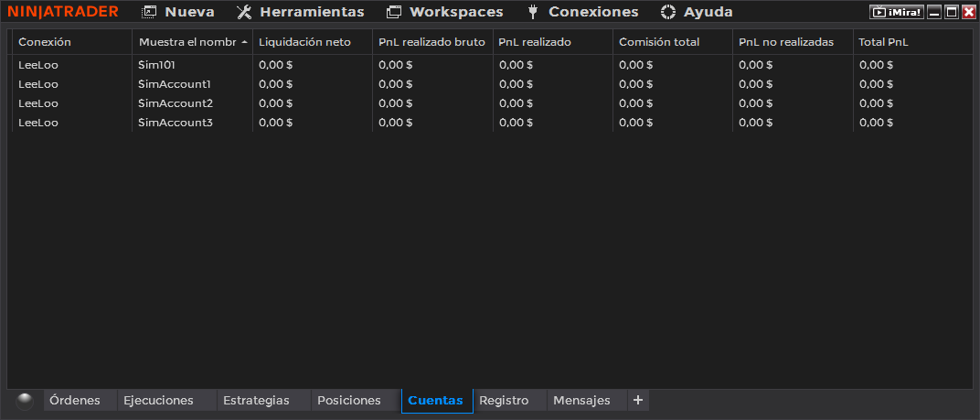Image resolution: width=980 pixels, height=420 pixels.
Task: Sort by PnL realizado bruto header
Action: (432, 42)
